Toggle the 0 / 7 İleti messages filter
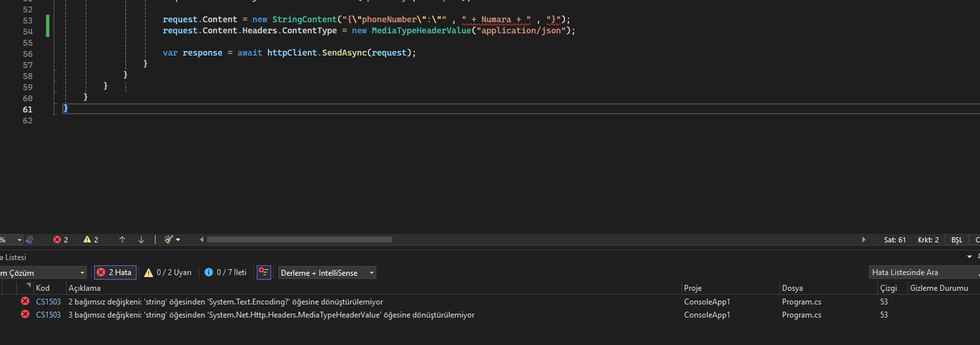 coord(225,272)
